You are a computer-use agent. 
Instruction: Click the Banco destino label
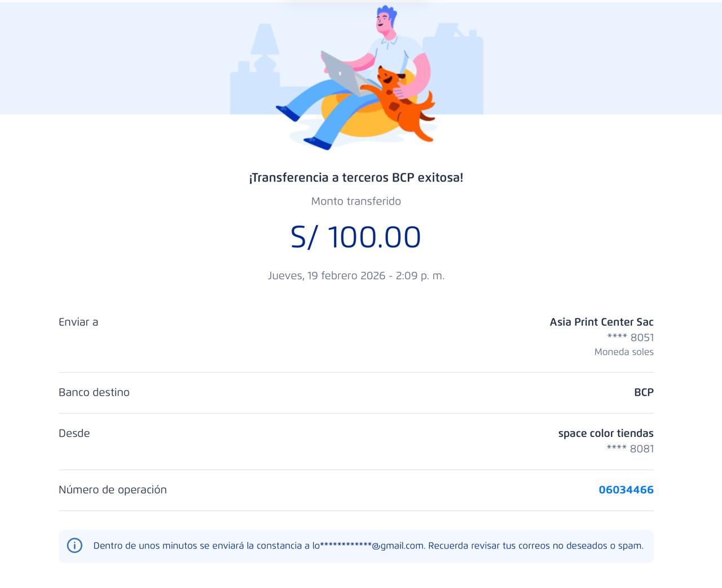tap(94, 392)
